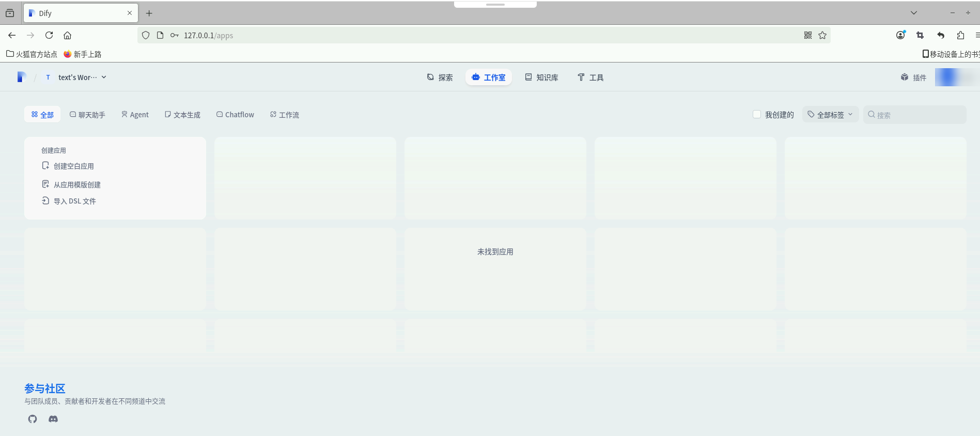Select the Dify browser tab
The image size is (980, 436).
pos(81,13)
